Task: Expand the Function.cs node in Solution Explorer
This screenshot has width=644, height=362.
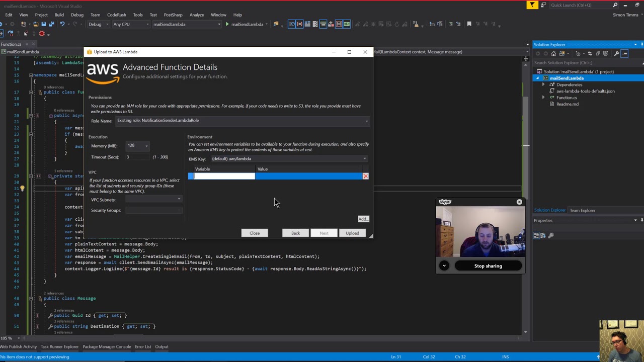Action: pos(543,98)
